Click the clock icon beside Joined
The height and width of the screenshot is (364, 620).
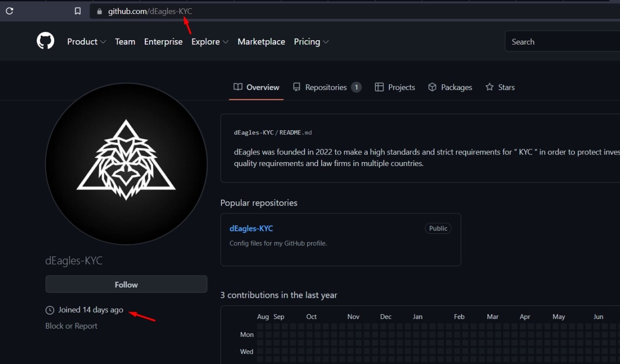click(x=50, y=310)
